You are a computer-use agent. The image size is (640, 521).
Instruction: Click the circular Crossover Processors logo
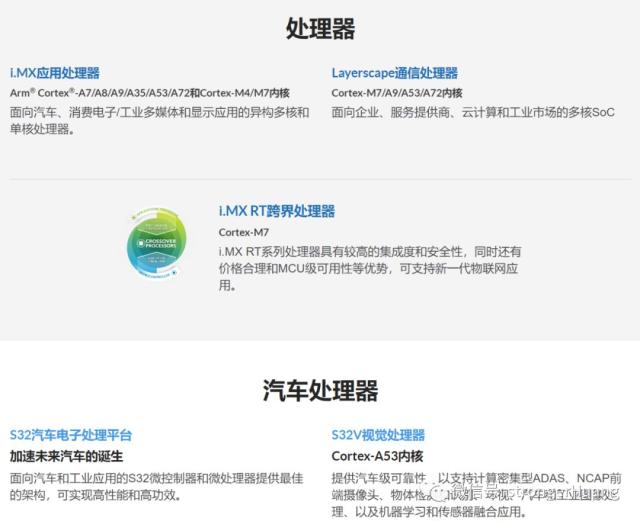[157, 243]
